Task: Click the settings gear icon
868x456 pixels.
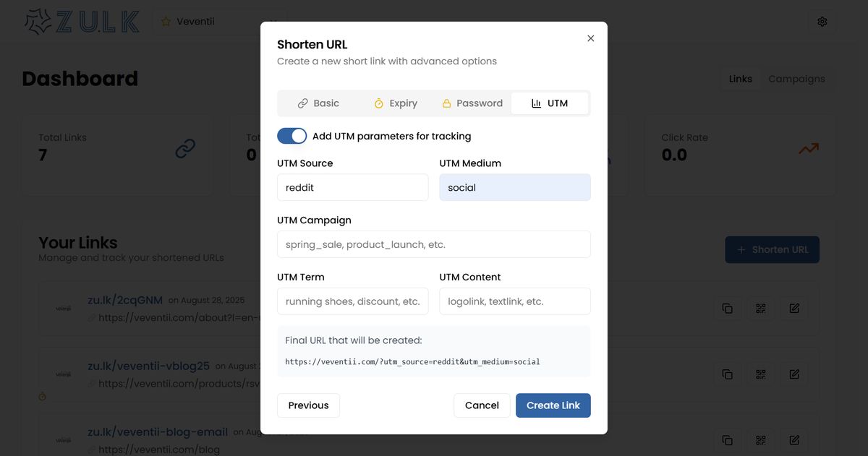Action: 822,22
